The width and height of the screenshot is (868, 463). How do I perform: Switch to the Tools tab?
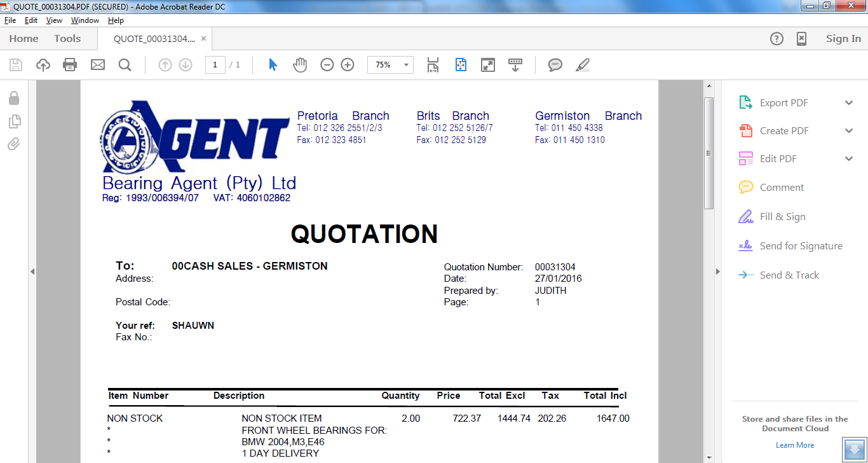67,39
